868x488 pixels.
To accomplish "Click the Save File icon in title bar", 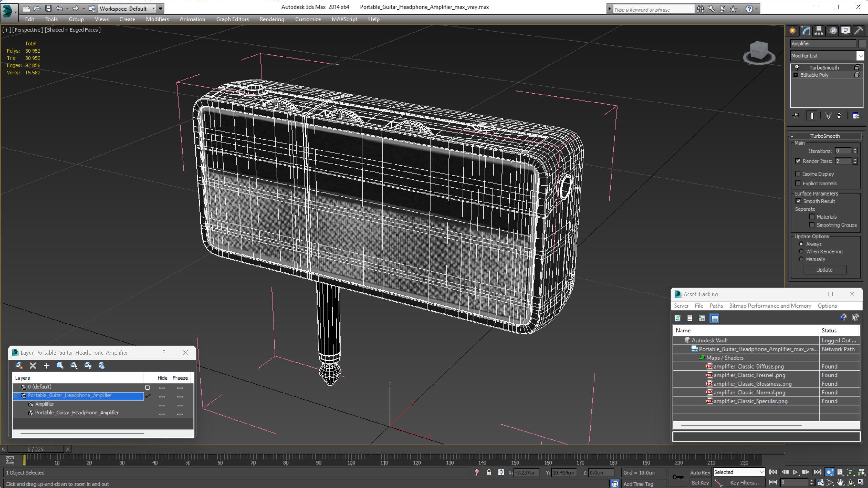I will [x=48, y=9].
